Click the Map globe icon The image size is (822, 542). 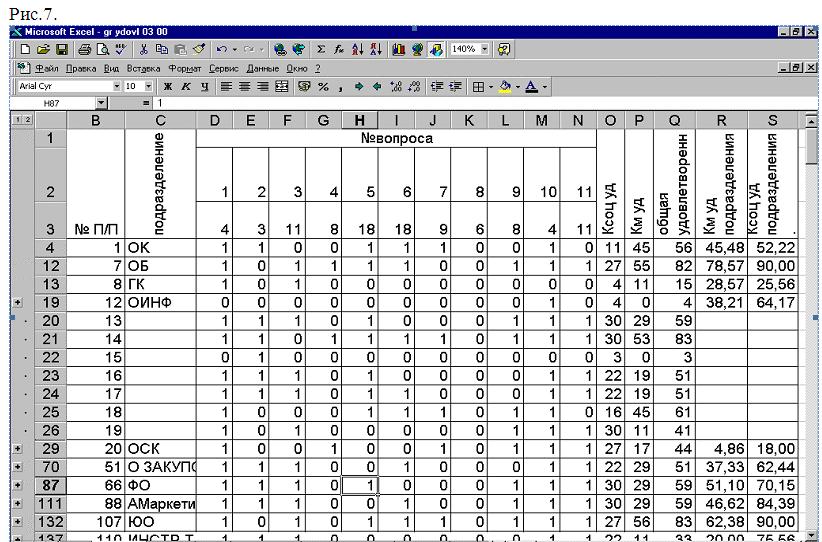click(x=417, y=50)
